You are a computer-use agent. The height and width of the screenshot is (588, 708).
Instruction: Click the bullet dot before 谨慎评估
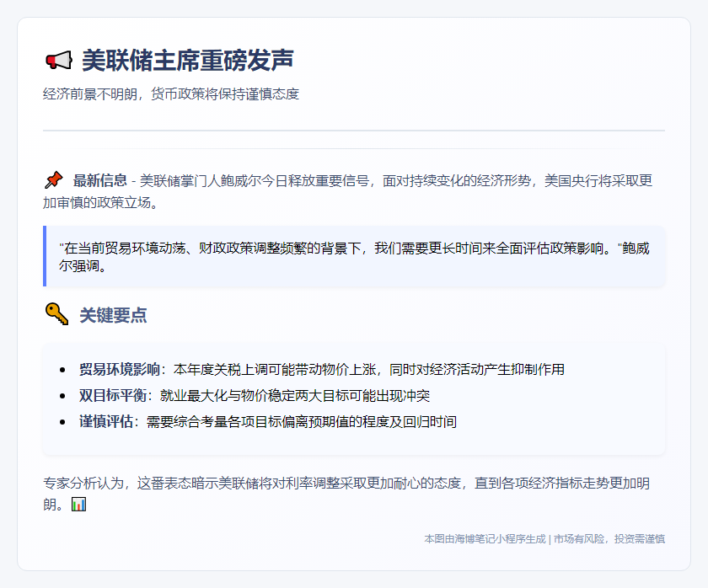[63, 422]
